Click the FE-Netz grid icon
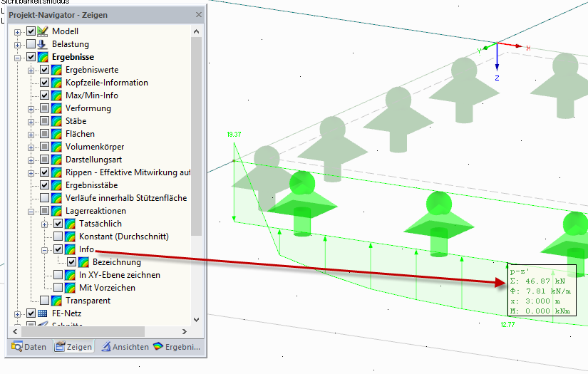Screen dimensions: 588x374 [42, 313]
